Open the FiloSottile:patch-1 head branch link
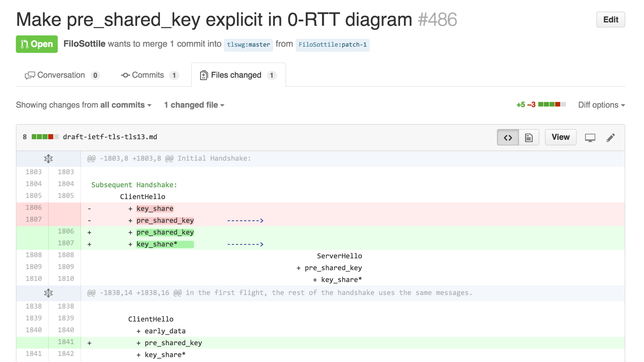The width and height of the screenshot is (644, 362). point(332,45)
